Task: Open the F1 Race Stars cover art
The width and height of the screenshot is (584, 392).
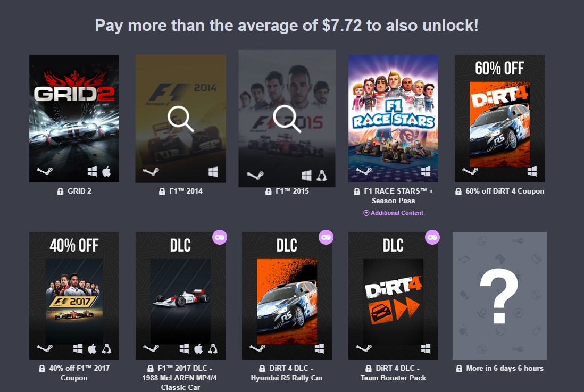Action: point(393,119)
